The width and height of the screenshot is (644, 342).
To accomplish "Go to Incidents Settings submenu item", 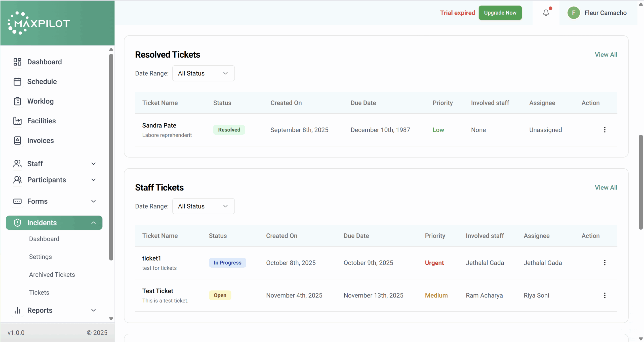I will pos(40,257).
